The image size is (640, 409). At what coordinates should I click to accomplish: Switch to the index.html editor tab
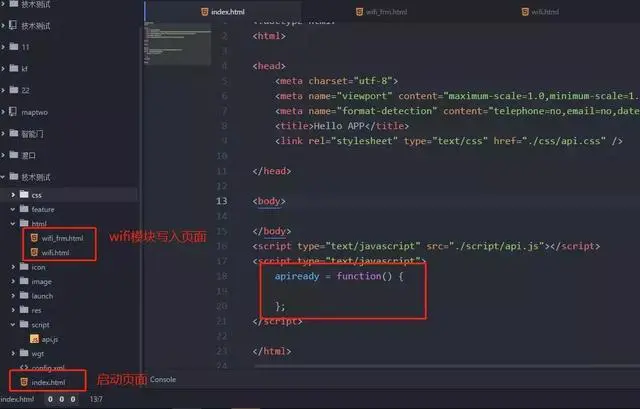pyautogui.click(x=223, y=12)
